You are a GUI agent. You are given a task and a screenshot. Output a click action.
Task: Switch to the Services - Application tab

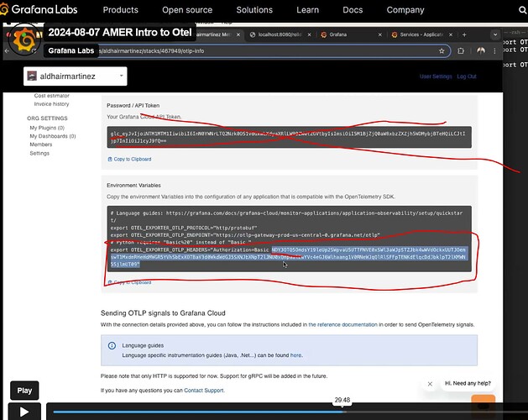click(421, 34)
